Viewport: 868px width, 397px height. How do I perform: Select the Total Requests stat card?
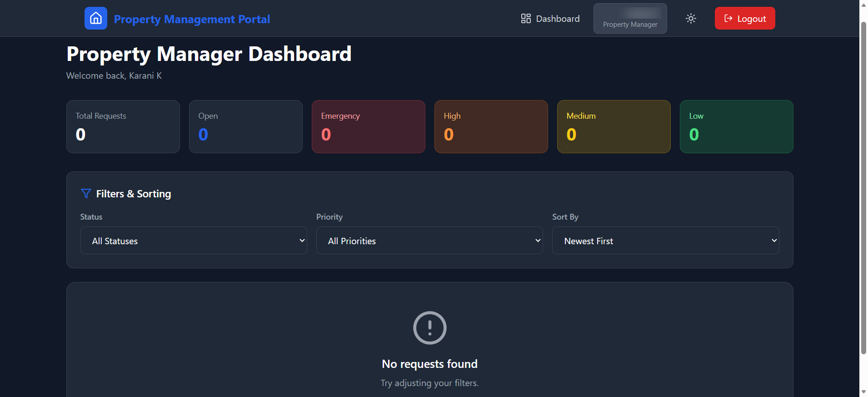[x=123, y=127]
